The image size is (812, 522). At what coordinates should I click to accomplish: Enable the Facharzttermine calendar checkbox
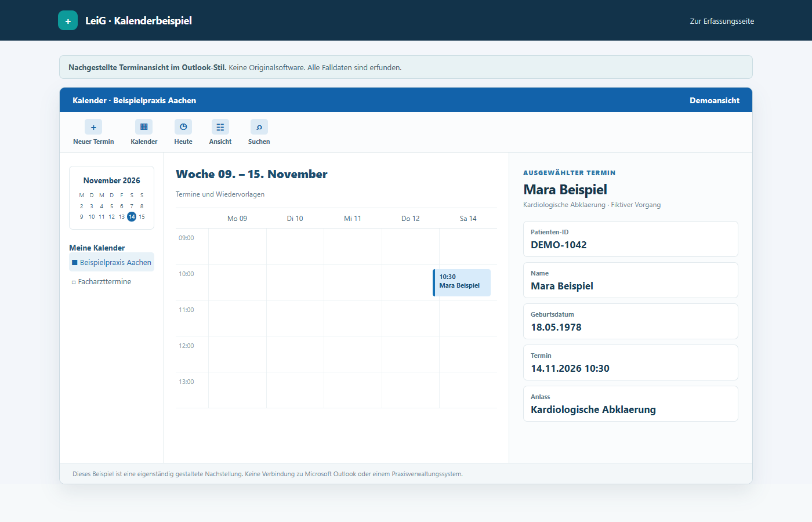coord(74,282)
